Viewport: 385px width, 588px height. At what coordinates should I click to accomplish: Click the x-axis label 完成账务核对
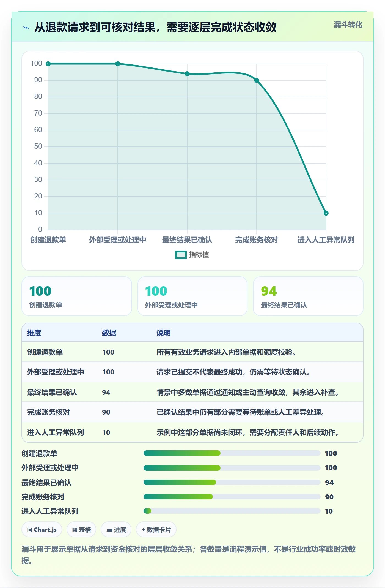pos(257,240)
